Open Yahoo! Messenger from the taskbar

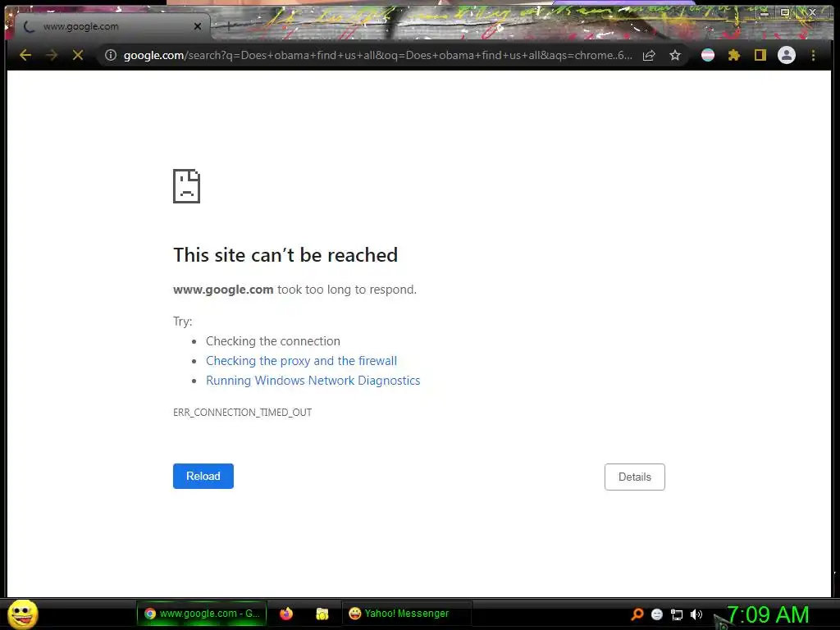coord(406,614)
